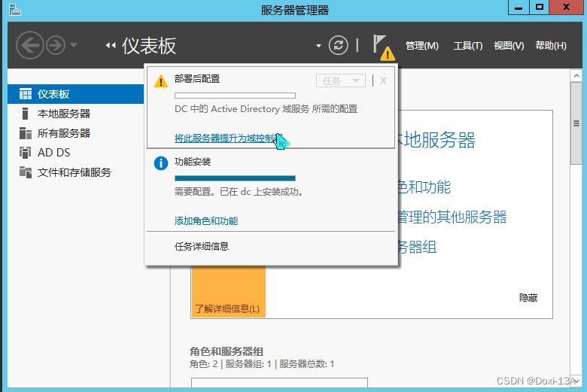The image size is (587, 392).
Task: Open navigation history dropdown arrow
Action: click(74, 45)
